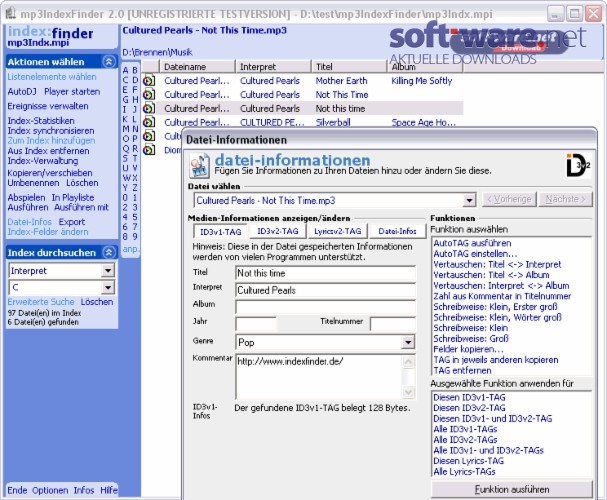Click the mp3IndexFinder title bar app icon
The height and width of the screenshot is (500, 607).
(x=10, y=14)
